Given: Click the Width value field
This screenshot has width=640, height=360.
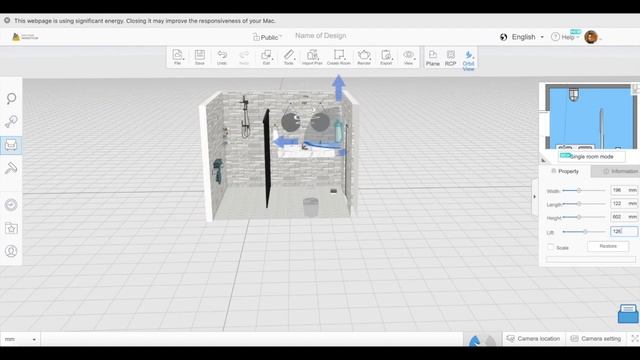Looking at the screenshot, I should click(x=624, y=190).
